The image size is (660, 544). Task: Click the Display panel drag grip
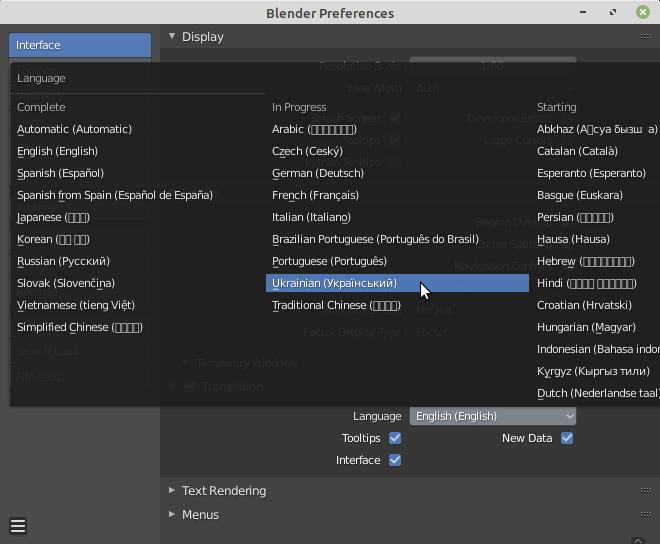646,37
